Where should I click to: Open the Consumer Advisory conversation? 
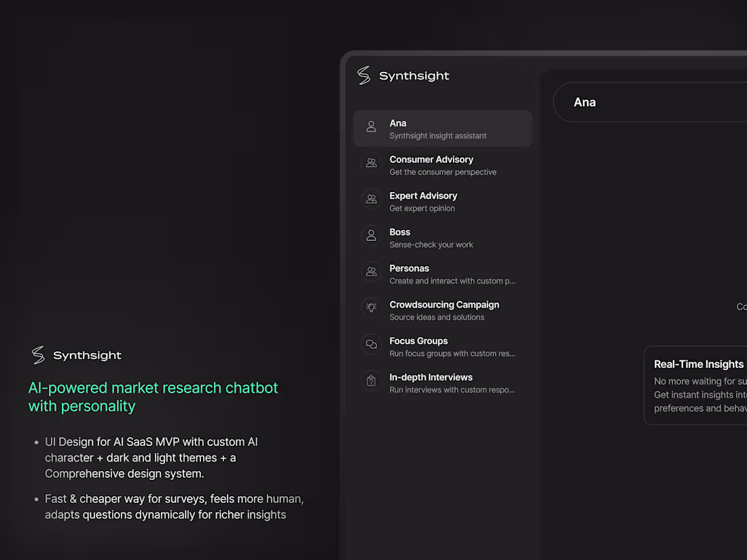443,165
